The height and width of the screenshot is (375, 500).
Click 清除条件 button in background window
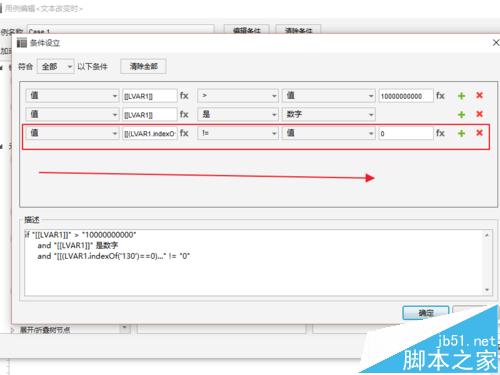298,29
